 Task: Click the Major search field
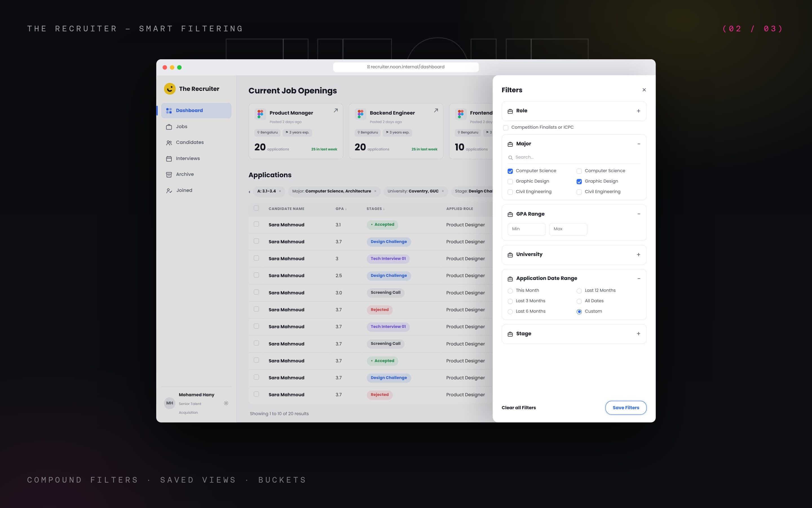pos(574,157)
